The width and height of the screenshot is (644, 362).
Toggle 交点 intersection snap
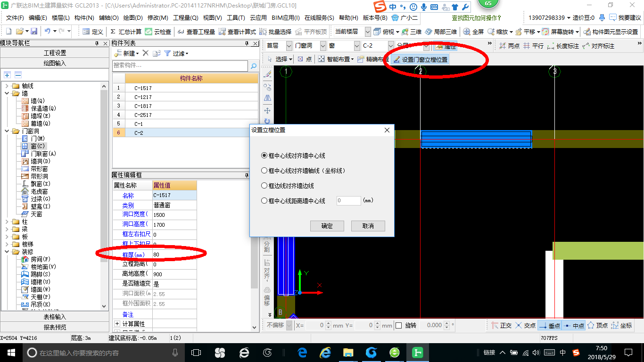526,325
